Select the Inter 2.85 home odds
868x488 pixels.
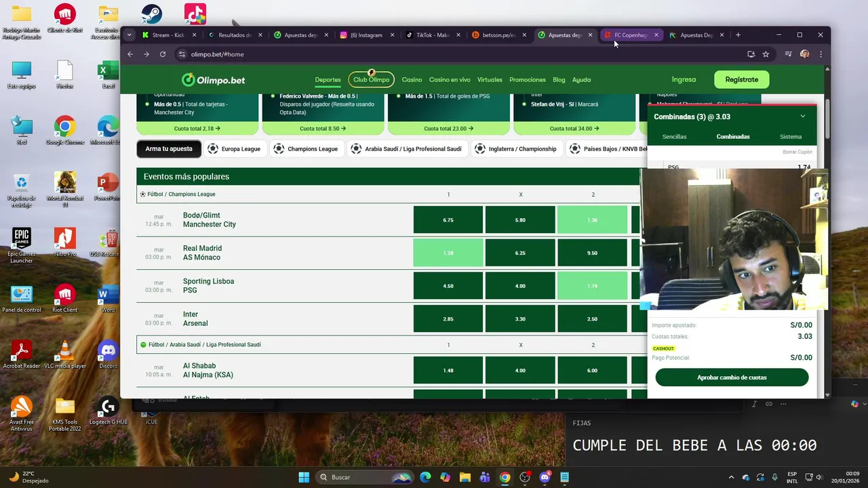pos(448,319)
